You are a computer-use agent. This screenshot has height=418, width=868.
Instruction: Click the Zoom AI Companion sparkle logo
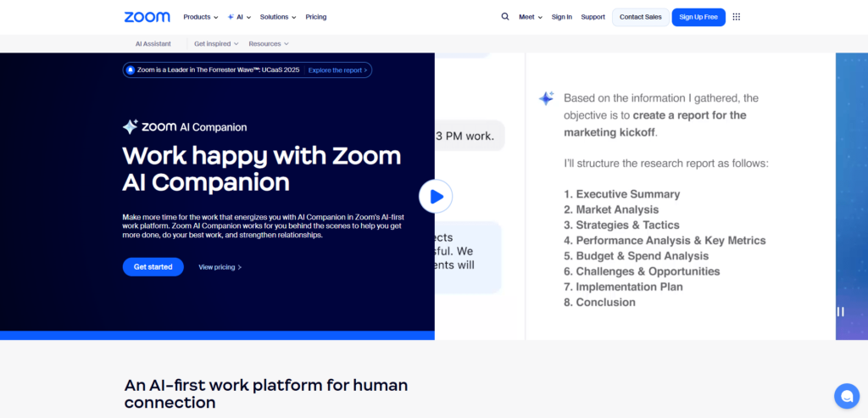click(x=130, y=127)
